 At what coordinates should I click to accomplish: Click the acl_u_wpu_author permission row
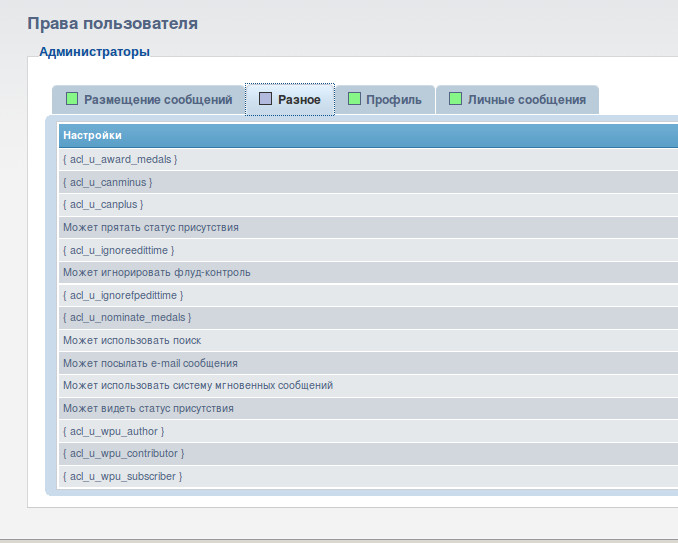pyautogui.click(x=114, y=431)
